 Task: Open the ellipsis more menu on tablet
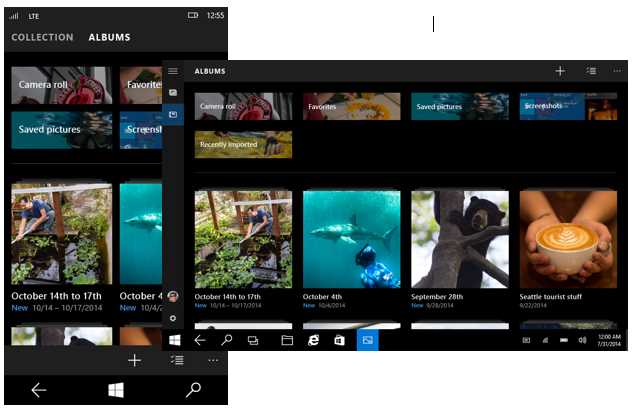(x=617, y=71)
